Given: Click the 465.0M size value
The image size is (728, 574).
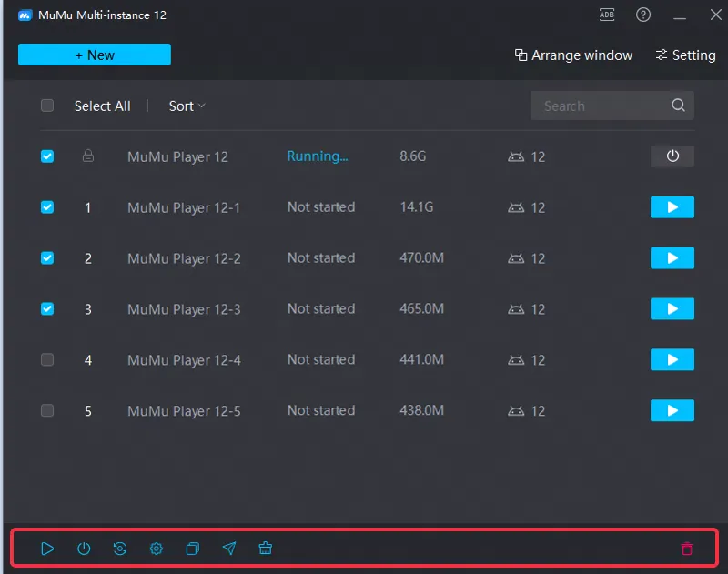Looking at the screenshot, I should 421,308.
